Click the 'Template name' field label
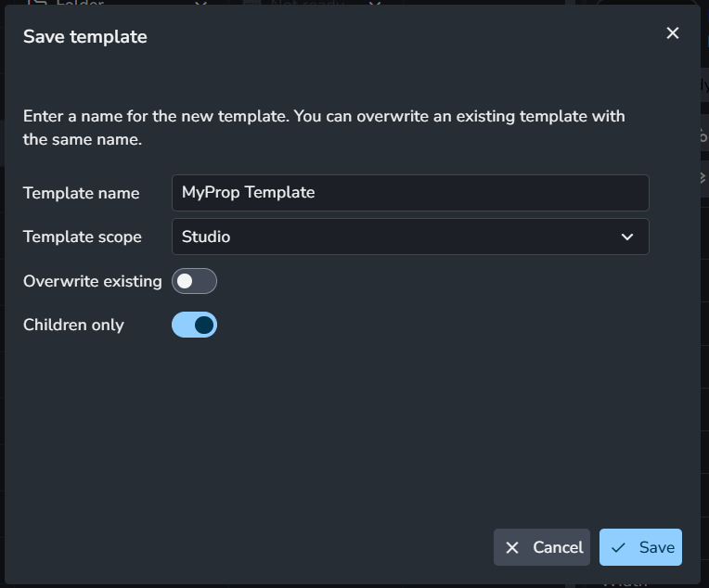 (82, 193)
